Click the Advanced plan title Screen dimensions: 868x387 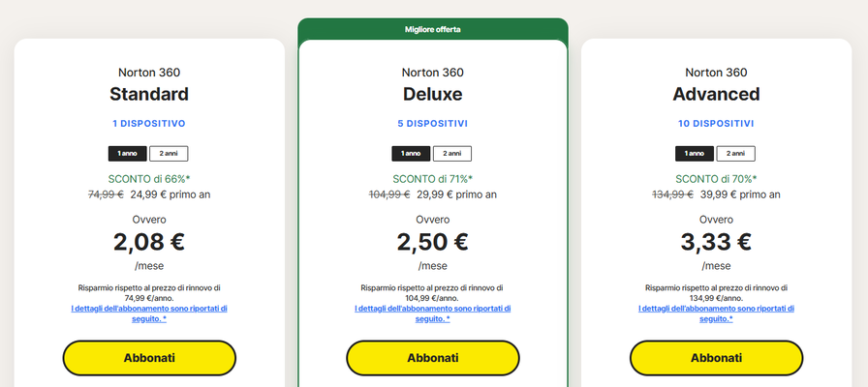[716, 94]
